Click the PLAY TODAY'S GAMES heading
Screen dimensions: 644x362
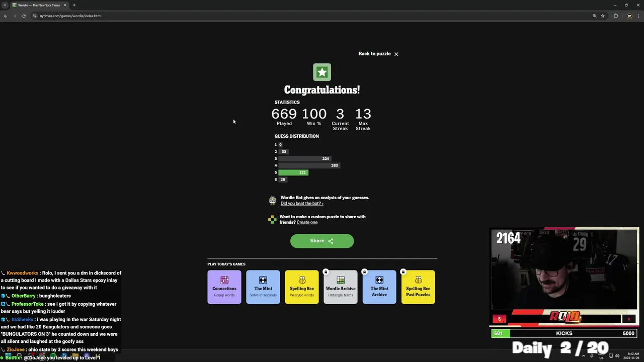[x=226, y=264]
